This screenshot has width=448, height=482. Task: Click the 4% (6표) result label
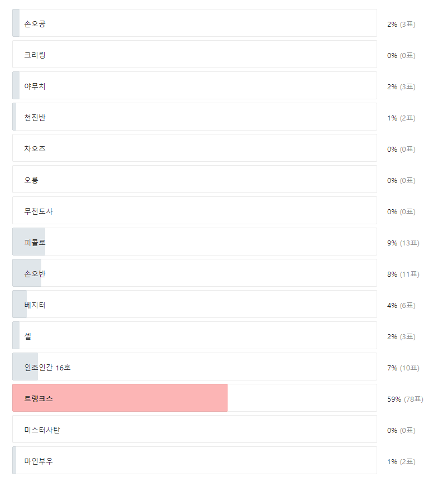click(x=401, y=305)
